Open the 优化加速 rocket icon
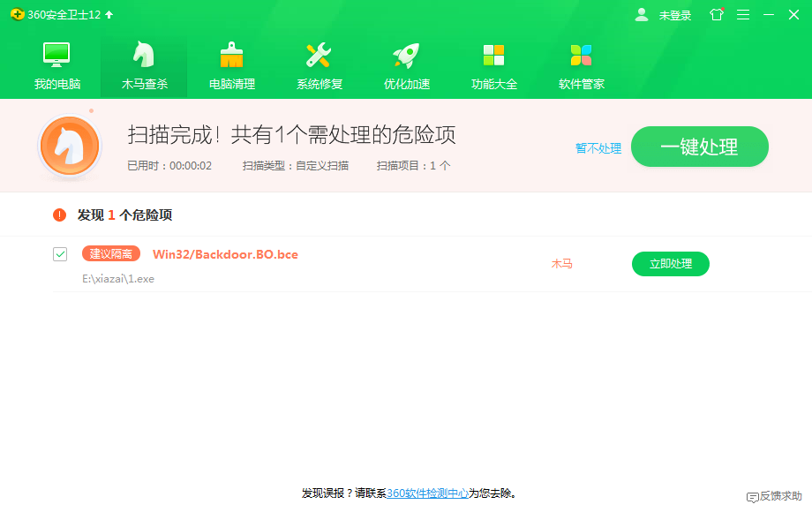Screen dimensions: 812x512 coord(406,55)
